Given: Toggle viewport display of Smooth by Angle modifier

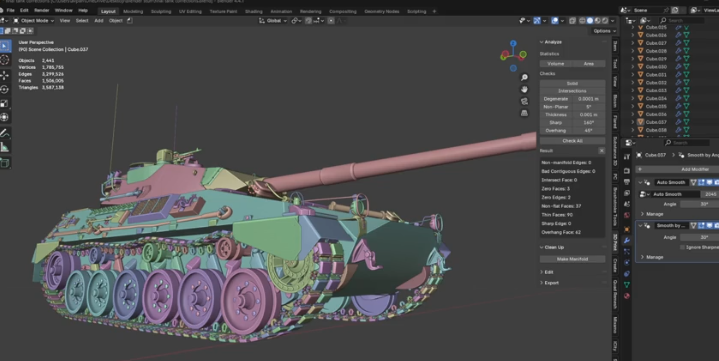Looking at the screenshot, I should point(709,226).
